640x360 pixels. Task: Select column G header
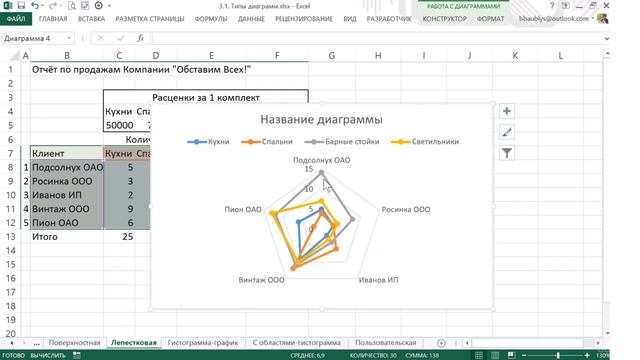pos(331,56)
